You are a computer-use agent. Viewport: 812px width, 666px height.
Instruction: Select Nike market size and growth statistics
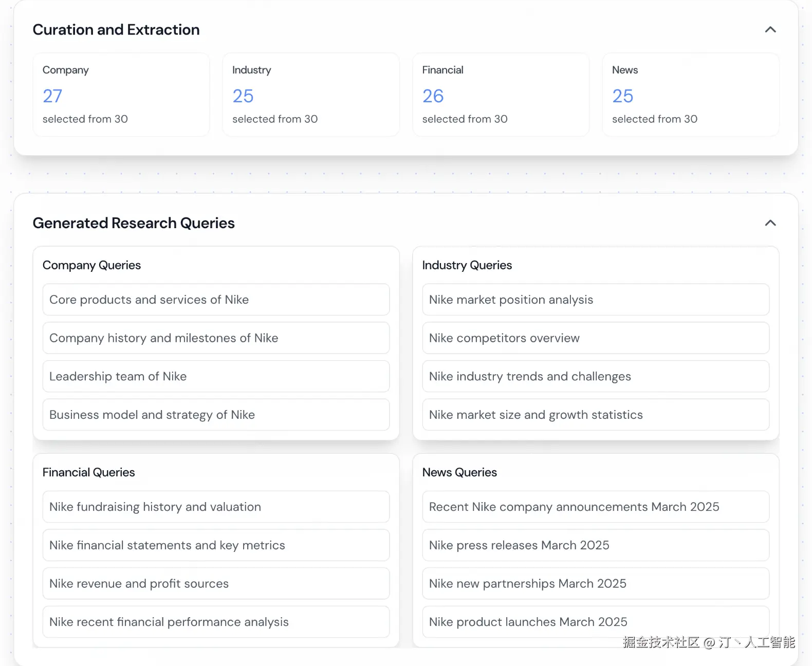pos(595,415)
